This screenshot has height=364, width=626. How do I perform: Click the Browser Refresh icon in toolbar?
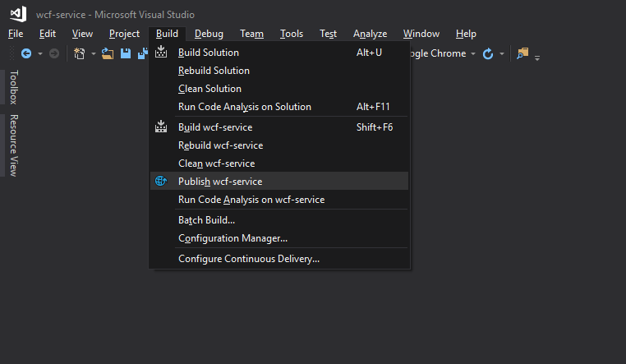488,53
